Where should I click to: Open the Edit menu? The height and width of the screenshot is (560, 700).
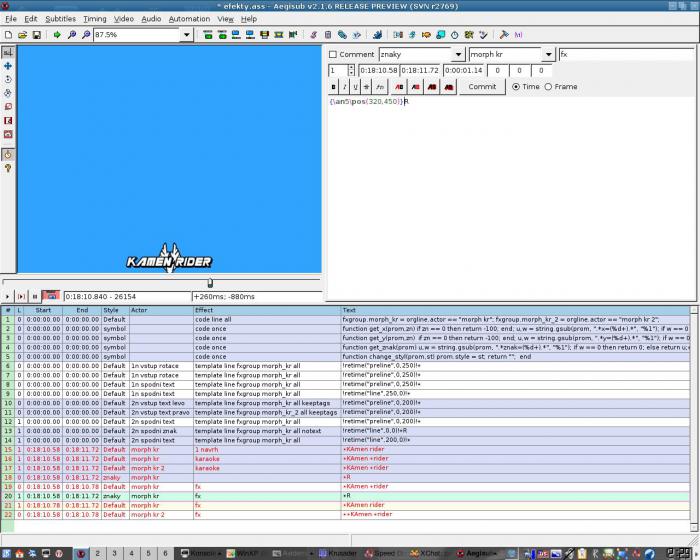tap(31, 19)
